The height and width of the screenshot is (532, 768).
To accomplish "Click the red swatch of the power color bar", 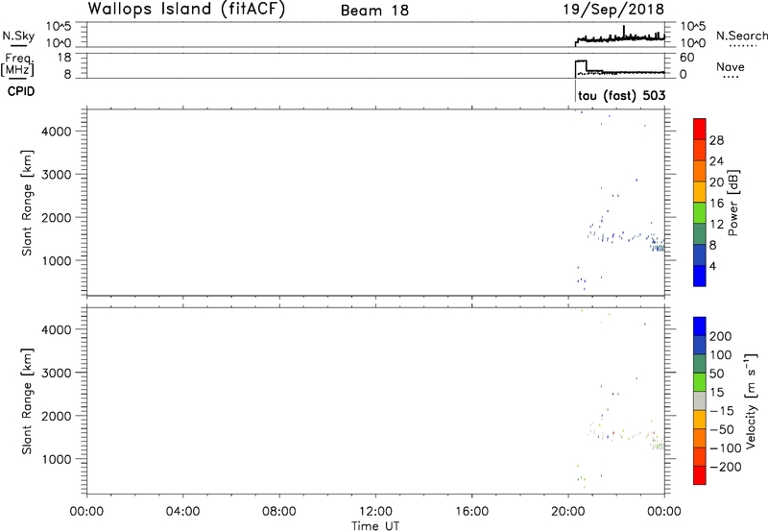I will (x=700, y=129).
